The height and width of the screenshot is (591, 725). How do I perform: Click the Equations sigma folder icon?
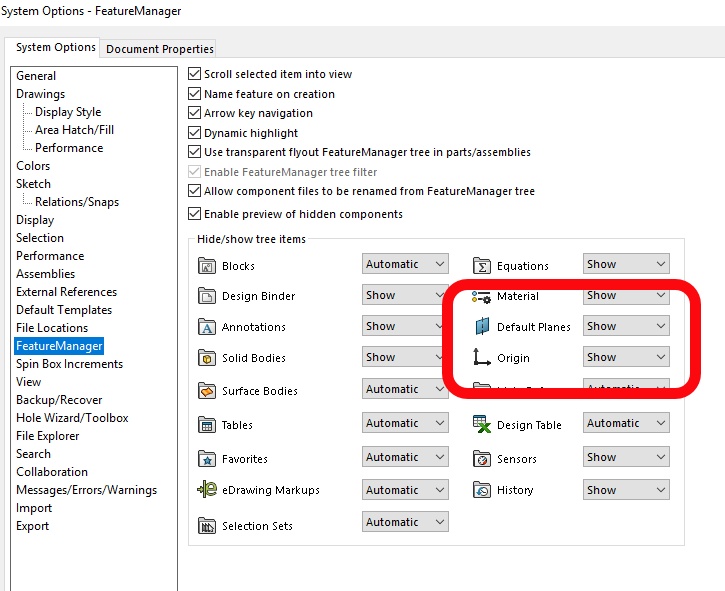(482, 266)
